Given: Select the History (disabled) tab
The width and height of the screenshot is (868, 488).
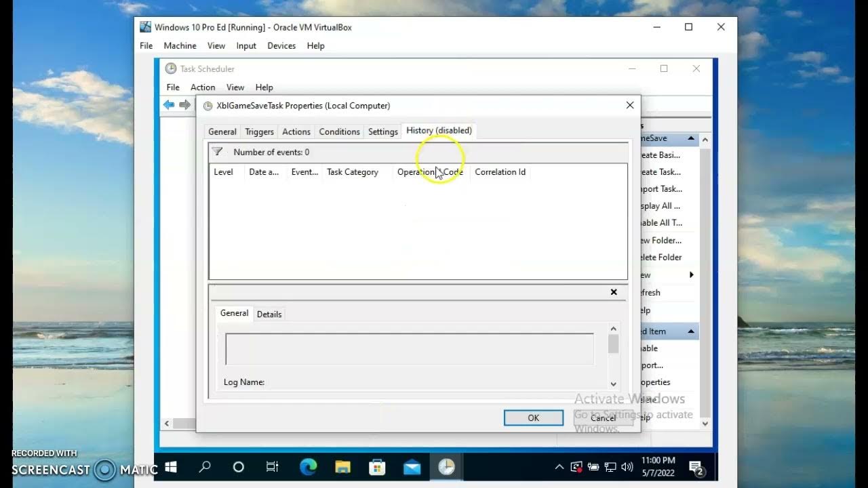Looking at the screenshot, I should 439,130.
